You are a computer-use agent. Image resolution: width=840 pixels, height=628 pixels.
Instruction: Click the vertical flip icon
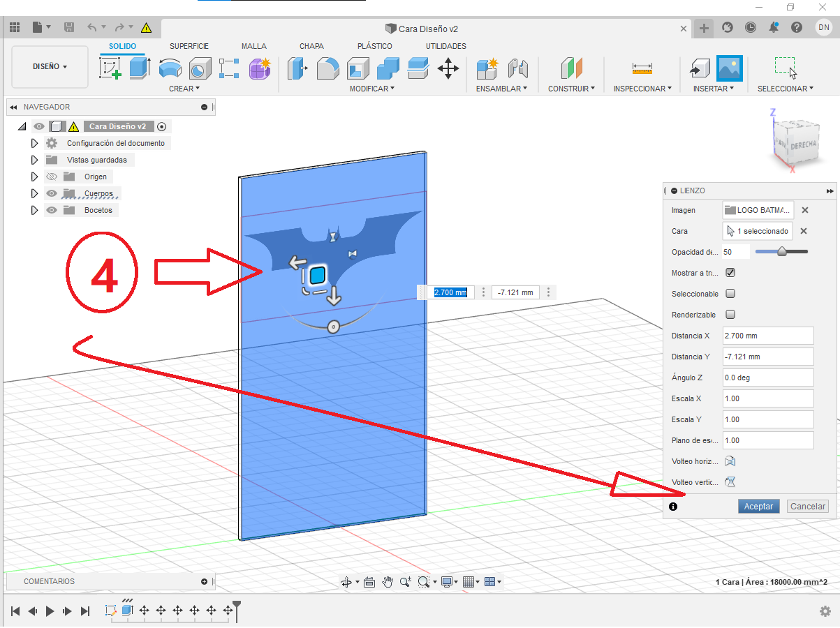730,482
